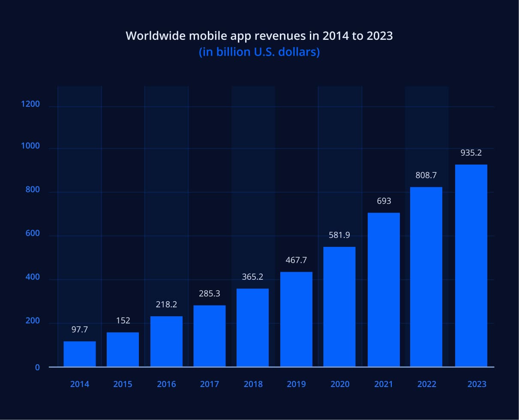Click the 808.7 data label
The image size is (519, 420).
click(x=426, y=175)
